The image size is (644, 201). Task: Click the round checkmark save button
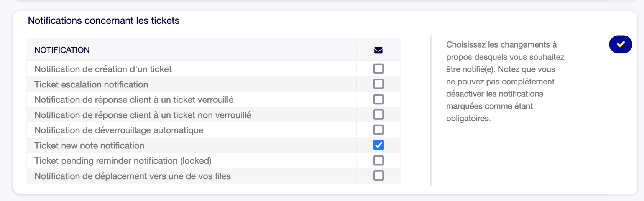point(620,44)
